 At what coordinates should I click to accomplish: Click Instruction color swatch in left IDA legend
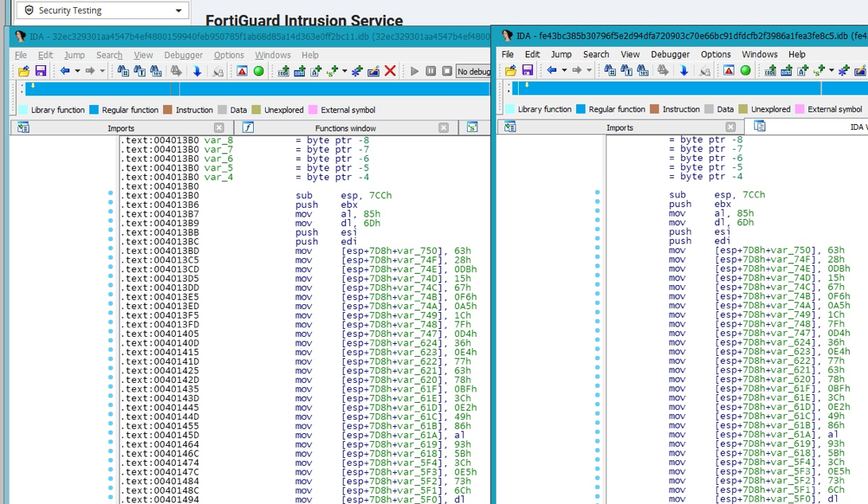[x=168, y=110]
